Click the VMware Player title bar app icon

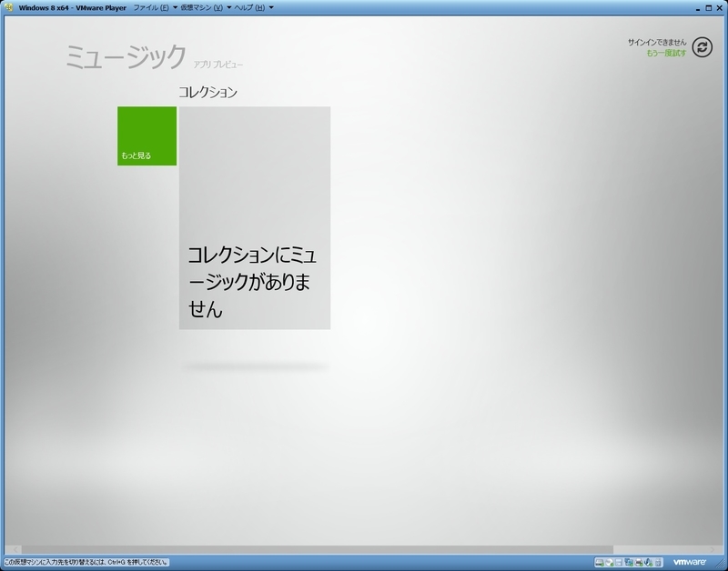[x=8, y=7]
